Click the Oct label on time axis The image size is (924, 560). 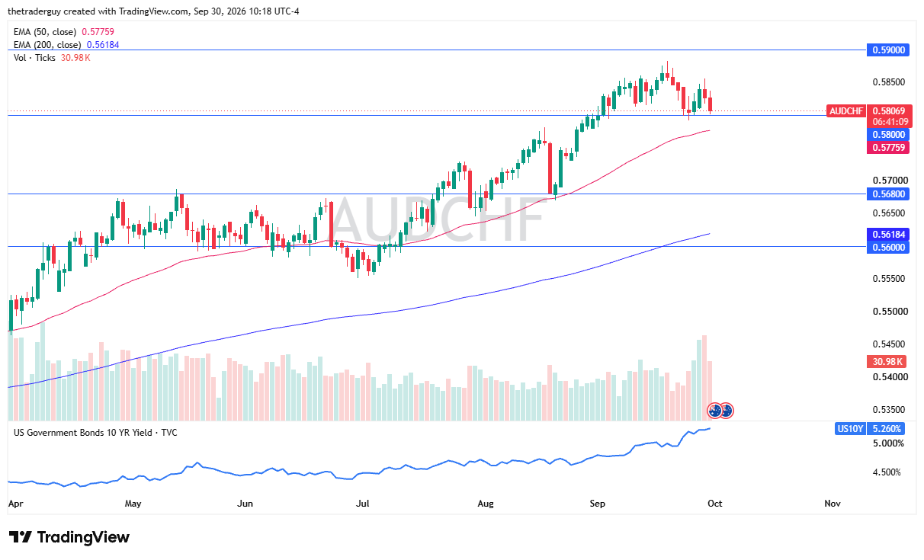[x=714, y=504]
